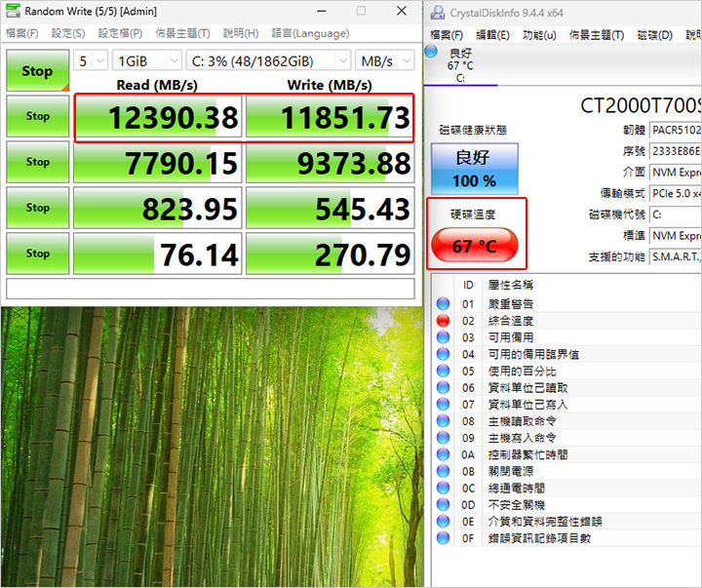
Task: Open the 功能(u) menu in CrystalDiskInfo
Action: coord(539,35)
